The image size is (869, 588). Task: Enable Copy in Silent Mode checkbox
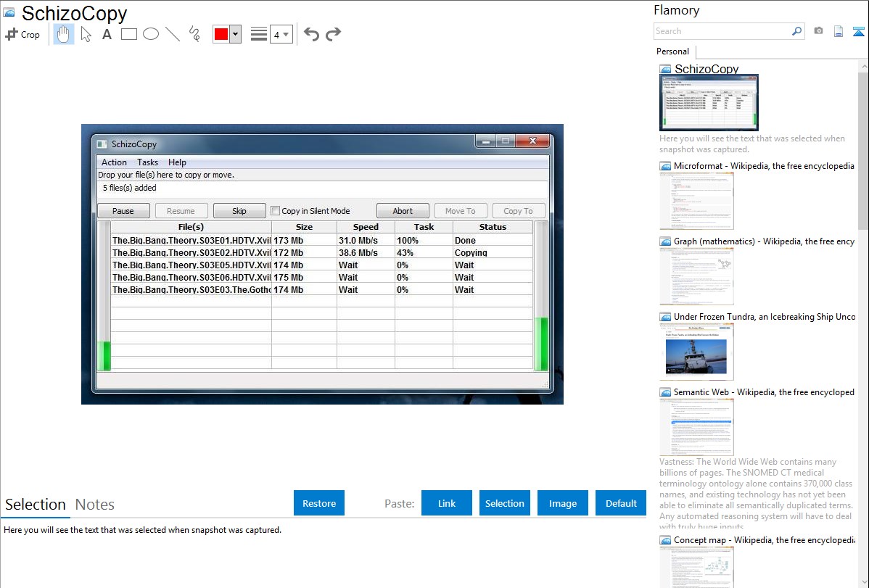[x=275, y=210]
